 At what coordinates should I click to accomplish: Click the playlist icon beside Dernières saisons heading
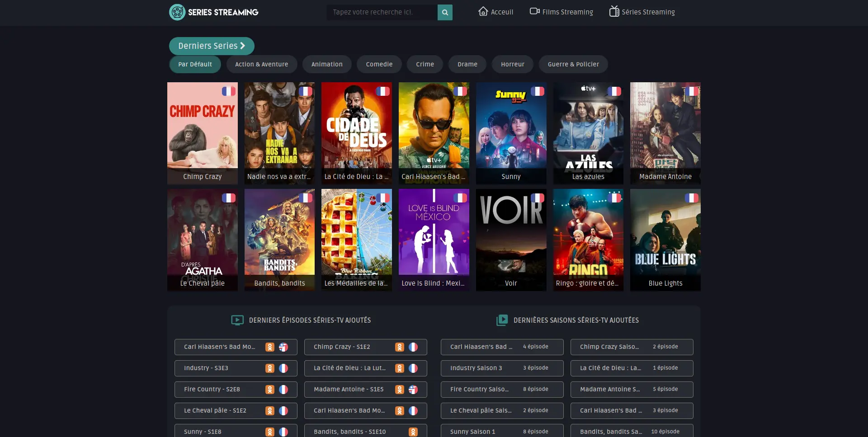[x=502, y=320]
